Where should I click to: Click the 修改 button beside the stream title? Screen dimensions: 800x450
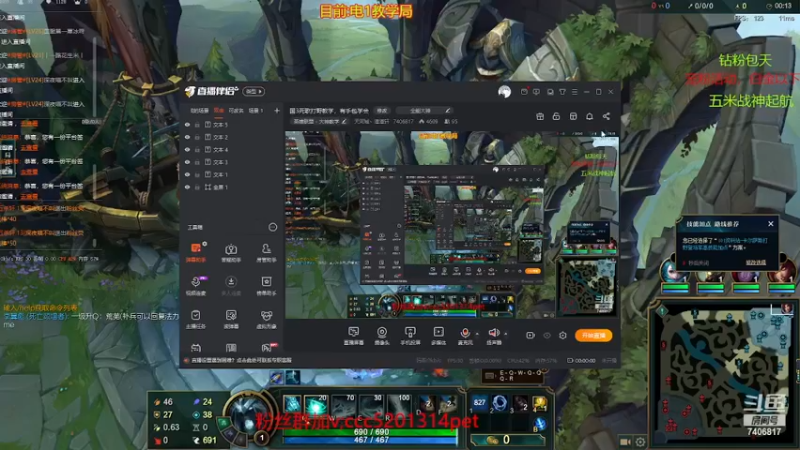(x=382, y=110)
